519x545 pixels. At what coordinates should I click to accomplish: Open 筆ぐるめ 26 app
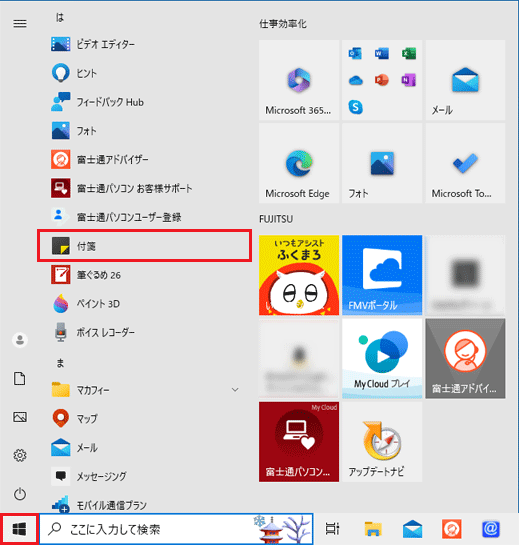[x=144, y=275]
